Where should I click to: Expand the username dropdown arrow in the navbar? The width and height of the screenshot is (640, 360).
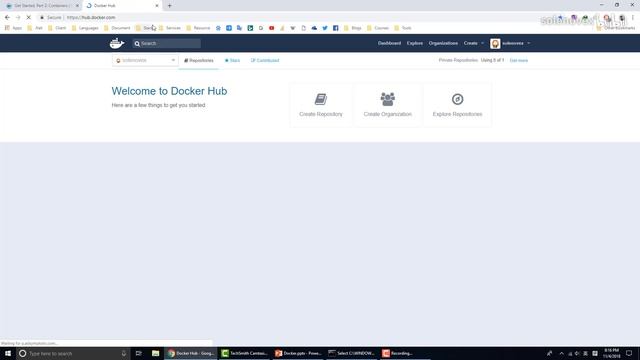529,43
